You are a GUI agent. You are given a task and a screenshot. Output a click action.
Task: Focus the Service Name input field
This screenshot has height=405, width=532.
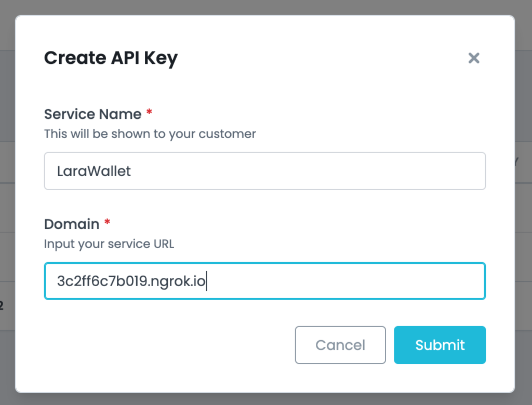tap(264, 171)
